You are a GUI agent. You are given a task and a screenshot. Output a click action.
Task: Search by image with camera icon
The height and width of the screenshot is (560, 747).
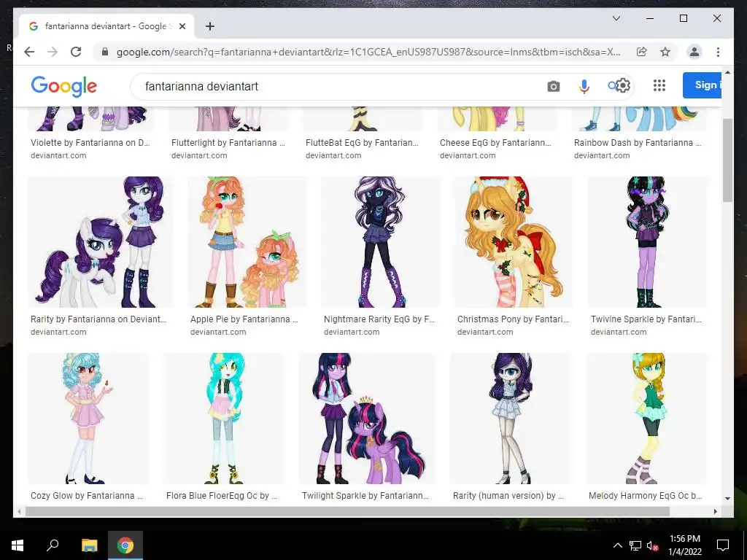click(553, 86)
